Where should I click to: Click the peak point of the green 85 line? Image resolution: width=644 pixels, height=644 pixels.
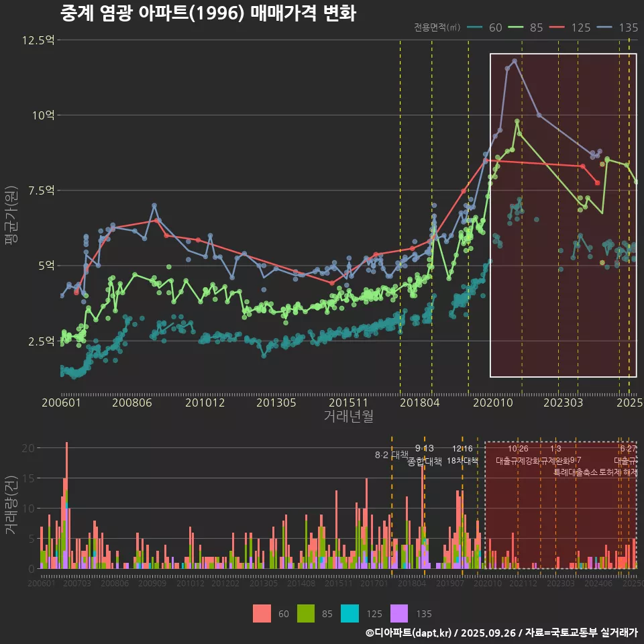point(517,121)
